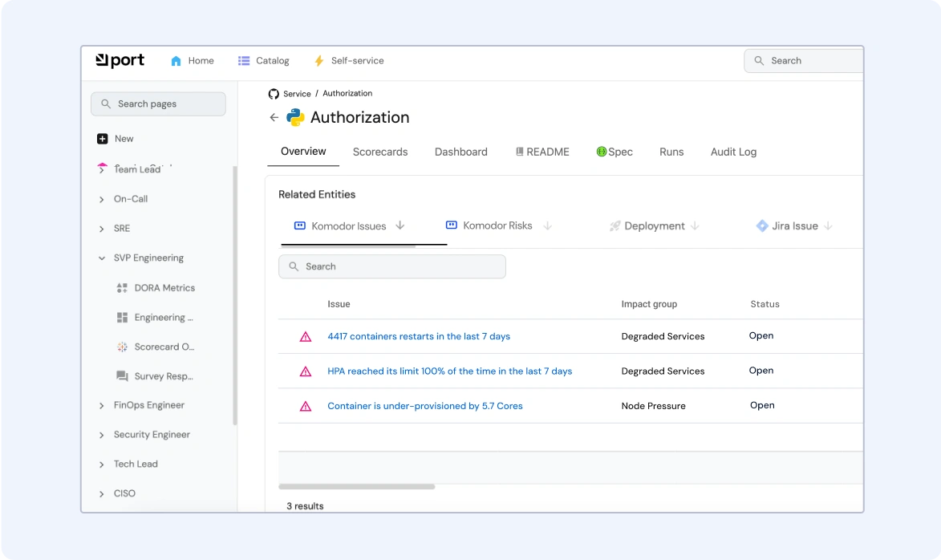Viewport: 941px width, 560px height.
Task: Click the 3 results count text
Action: click(305, 506)
